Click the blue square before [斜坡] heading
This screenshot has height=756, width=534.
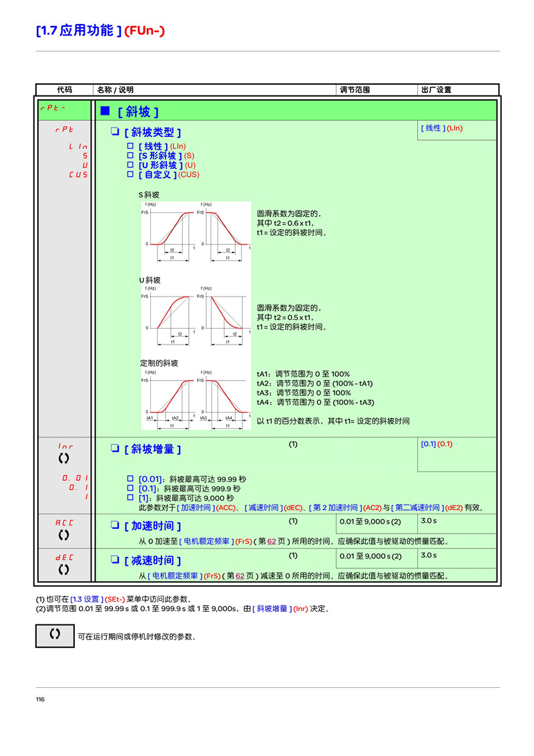coord(105,111)
